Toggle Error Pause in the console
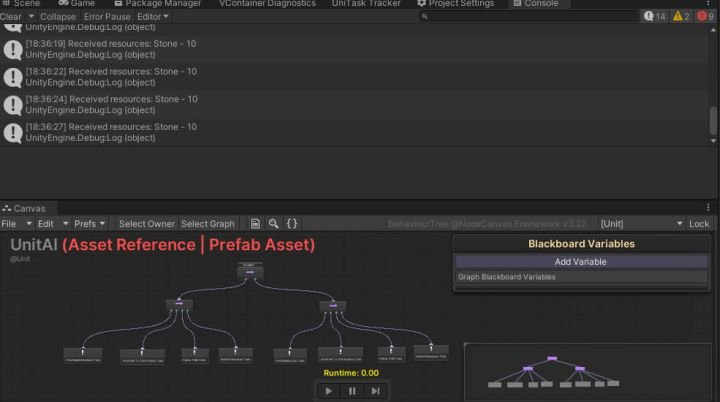This screenshot has height=402, width=720. point(107,17)
